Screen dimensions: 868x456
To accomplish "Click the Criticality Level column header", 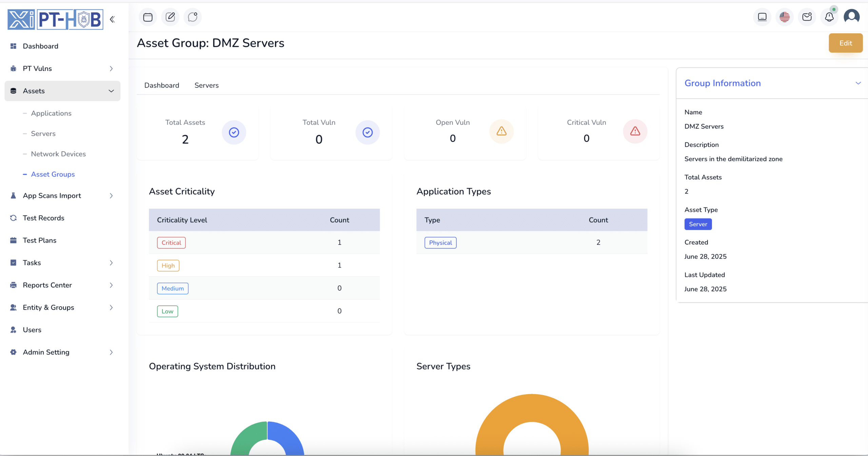I will click(182, 220).
